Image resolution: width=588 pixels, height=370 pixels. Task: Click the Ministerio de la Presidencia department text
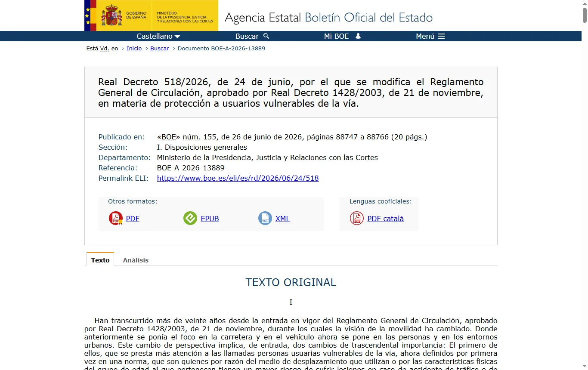pos(267,157)
